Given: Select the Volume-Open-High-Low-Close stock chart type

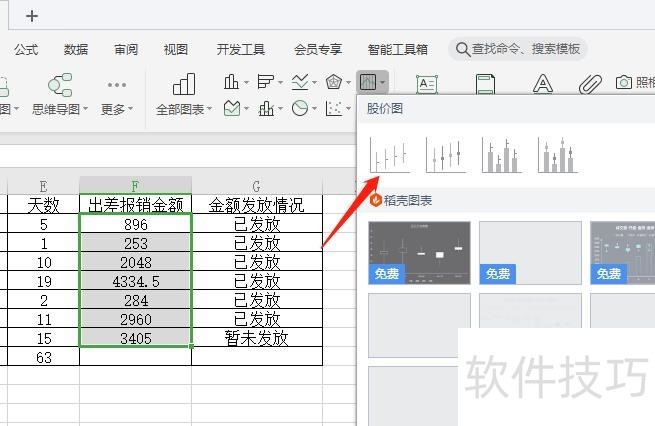Looking at the screenshot, I should 558,155.
